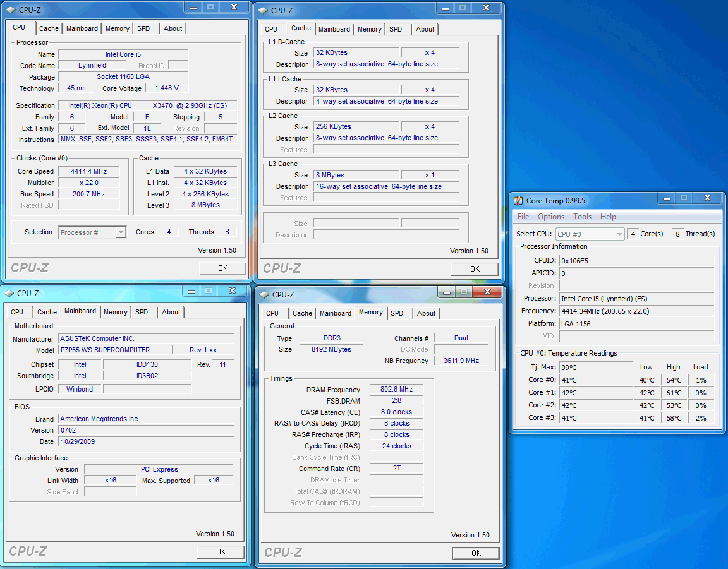Click the graphic interface version "PCI-Express"

click(159, 469)
